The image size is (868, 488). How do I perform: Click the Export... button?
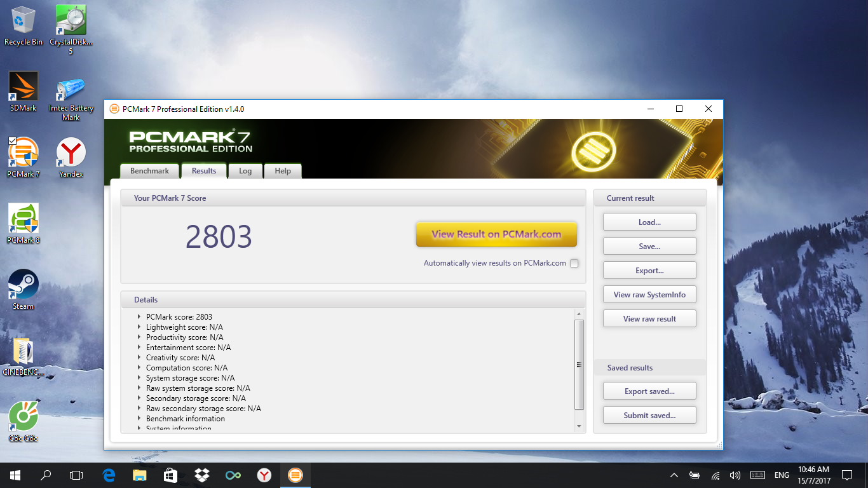tap(649, 271)
